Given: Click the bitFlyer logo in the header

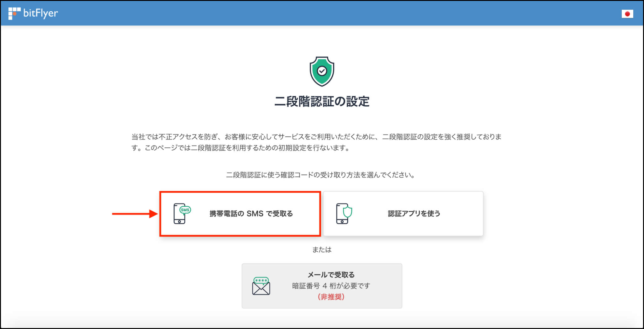Looking at the screenshot, I should (x=33, y=13).
